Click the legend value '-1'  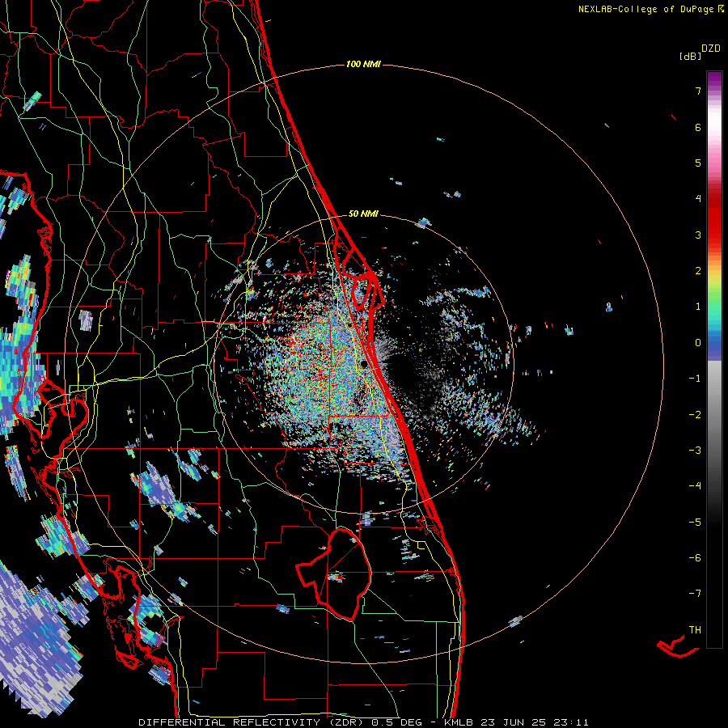[x=695, y=379]
